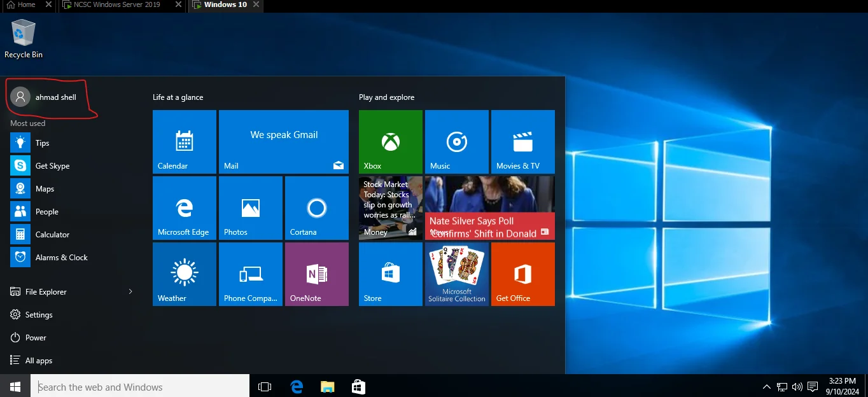
Task: Open the Xbox tile
Action: coord(391,142)
